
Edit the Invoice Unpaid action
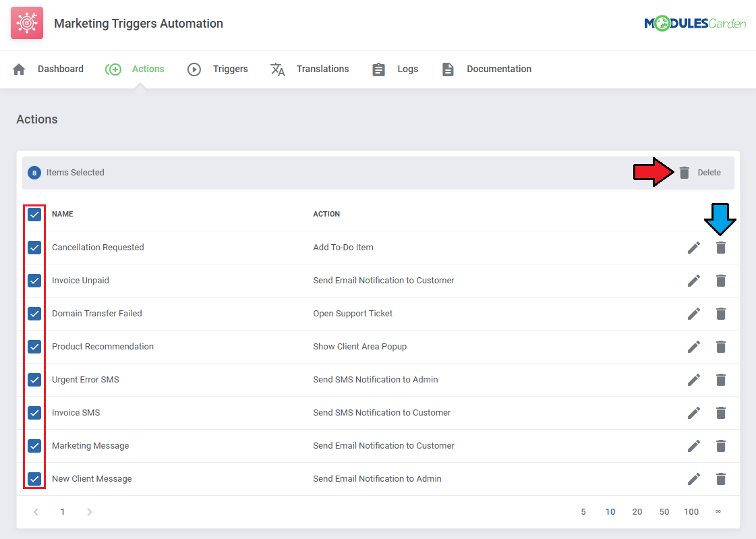coord(694,281)
